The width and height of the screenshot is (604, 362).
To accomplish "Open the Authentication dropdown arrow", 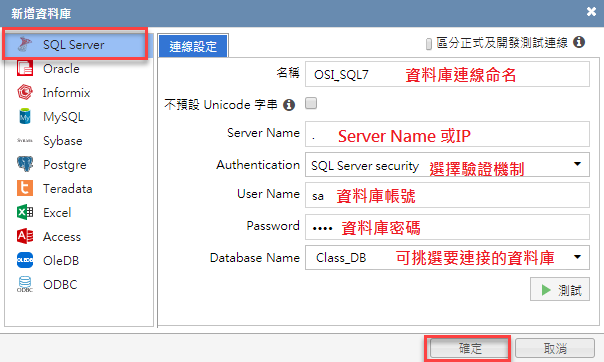I will coord(577,164).
